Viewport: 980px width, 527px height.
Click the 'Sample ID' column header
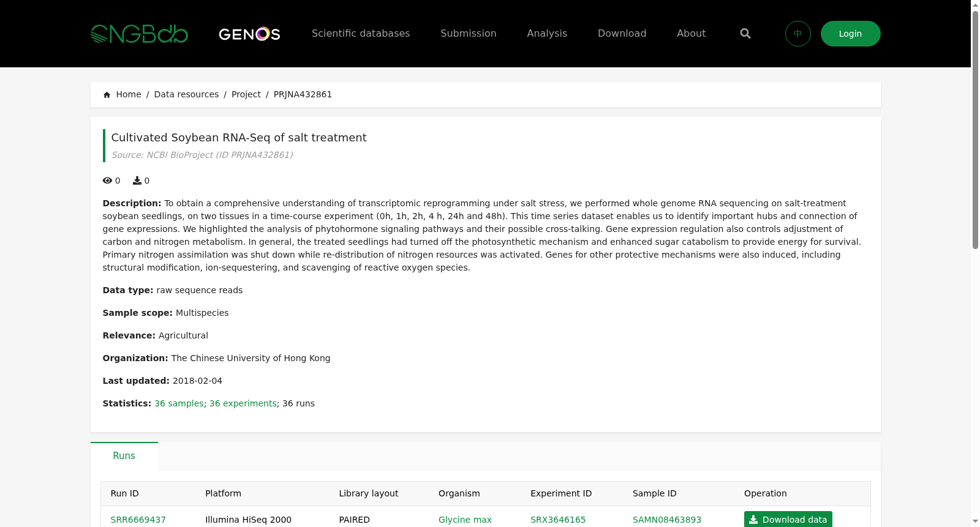(654, 493)
